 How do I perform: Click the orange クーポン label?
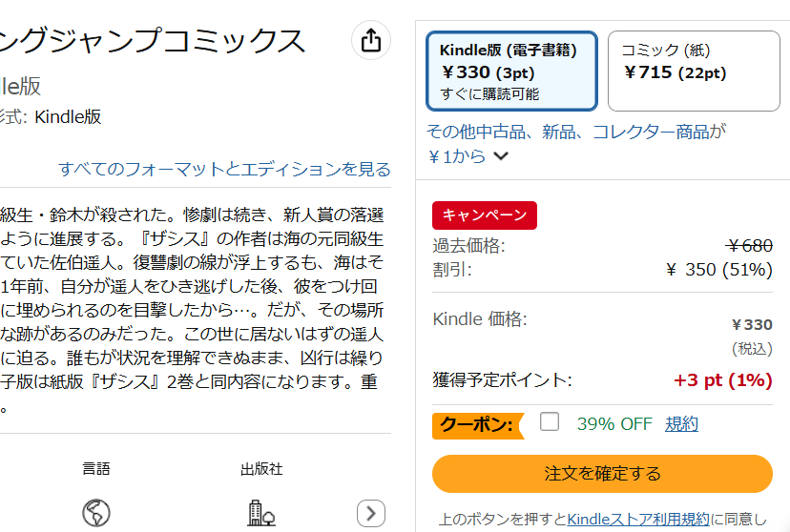tap(478, 425)
